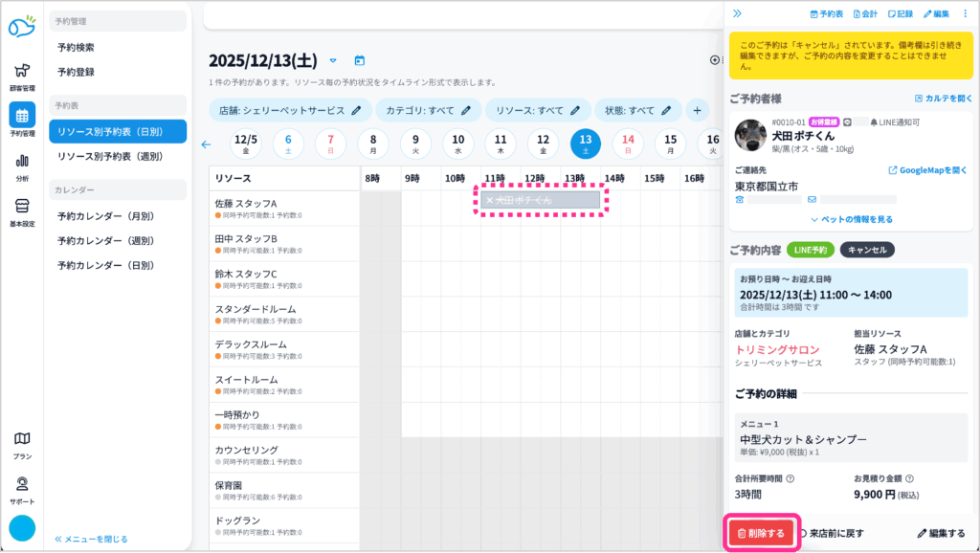Select the cancelled 犬田ポチくん reservation block
This screenshot has height=553, width=980.
pos(541,200)
